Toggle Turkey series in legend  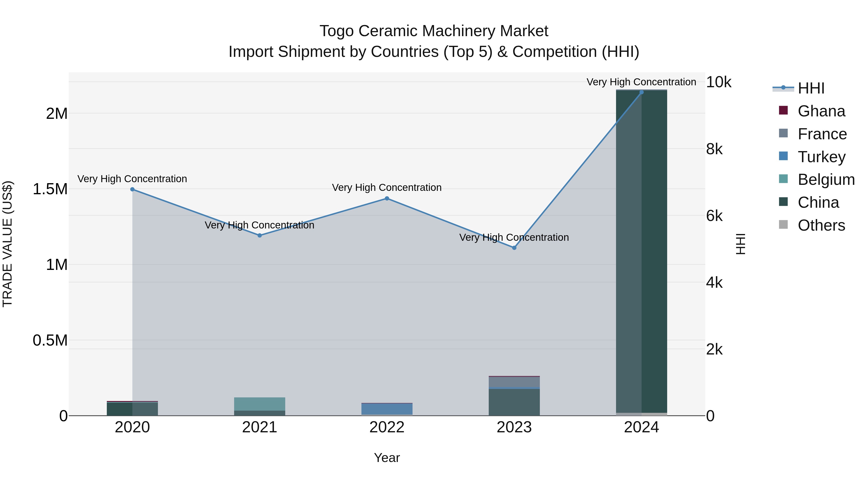point(812,157)
